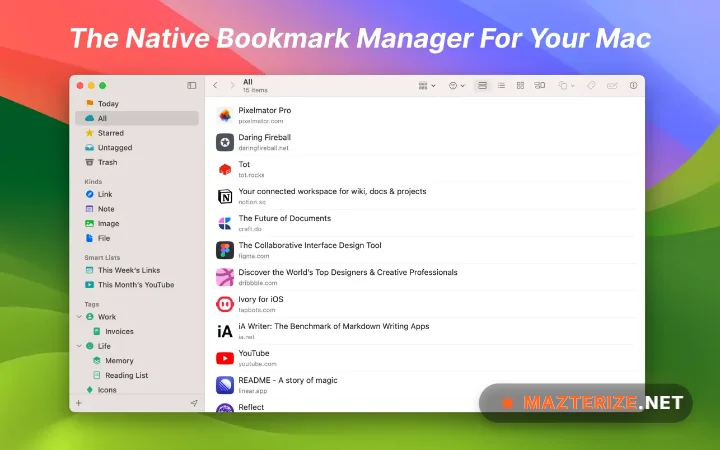Click the Tot red icon
This screenshot has height=450, width=720.
click(x=225, y=169)
